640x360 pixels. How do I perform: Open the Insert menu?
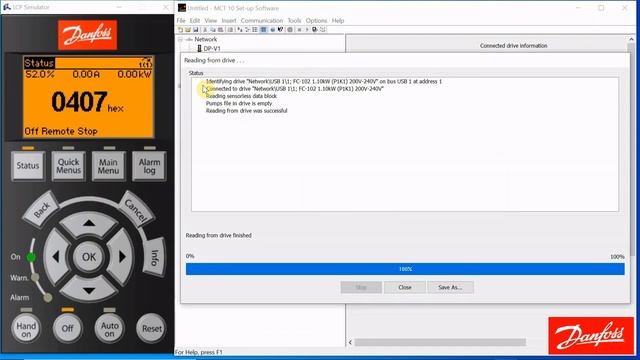tap(229, 20)
